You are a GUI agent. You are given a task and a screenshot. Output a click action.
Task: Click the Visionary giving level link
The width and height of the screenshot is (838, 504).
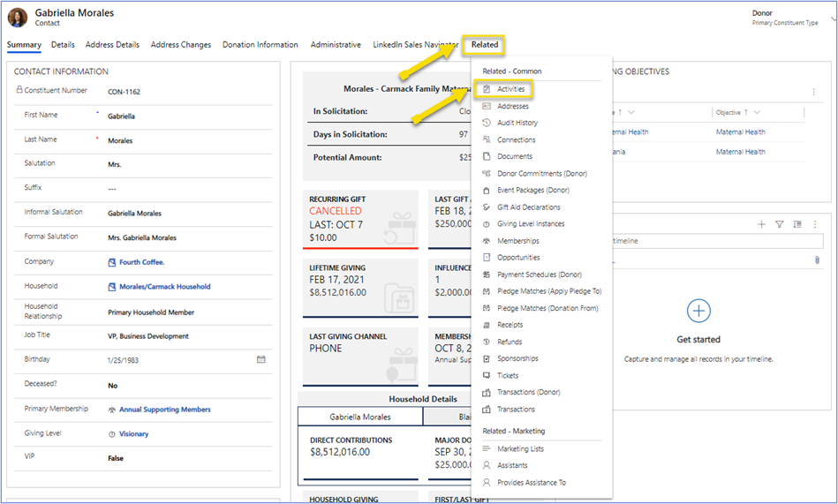(133, 434)
